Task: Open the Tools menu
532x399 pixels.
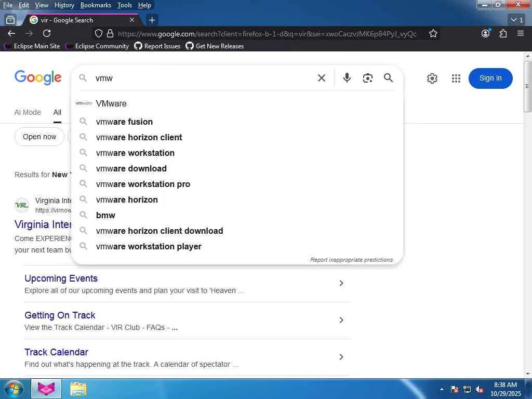Action: pos(125,5)
